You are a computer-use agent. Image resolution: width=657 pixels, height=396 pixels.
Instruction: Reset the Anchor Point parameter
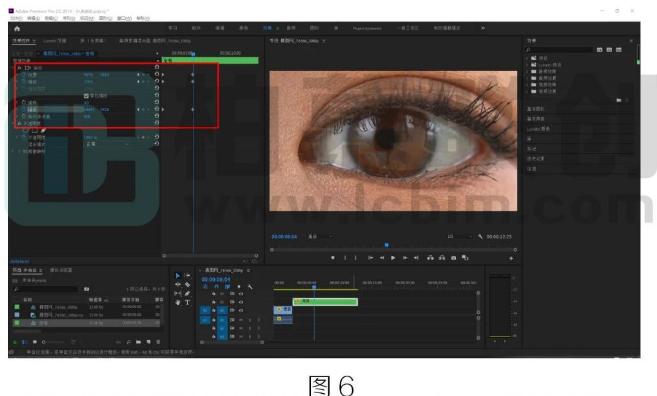(x=157, y=109)
